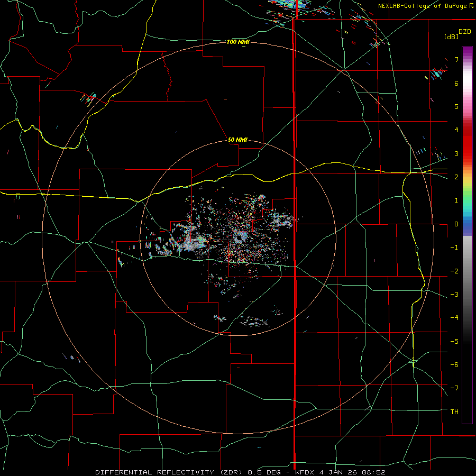Click the "100 NMI" range ring label
476x476 pixels.
[x=238, y=42]
